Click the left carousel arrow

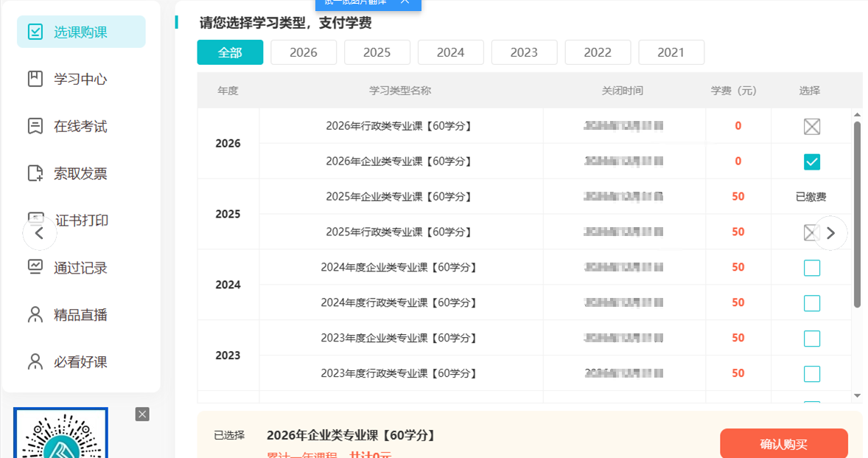tap(39, 233)
